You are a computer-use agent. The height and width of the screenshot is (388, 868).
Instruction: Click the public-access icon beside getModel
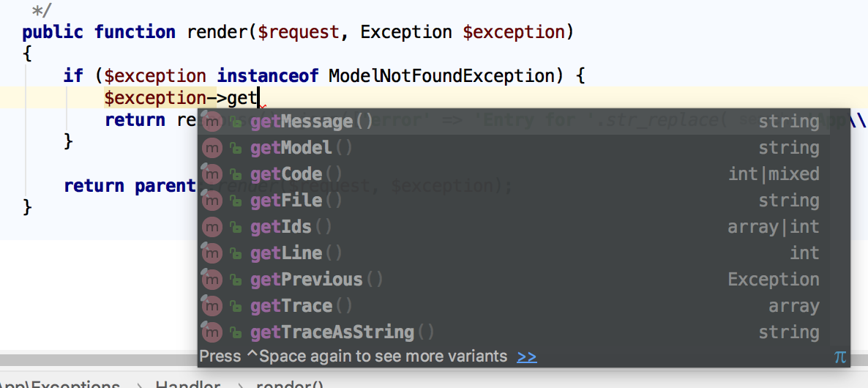(x=236, y=148)
